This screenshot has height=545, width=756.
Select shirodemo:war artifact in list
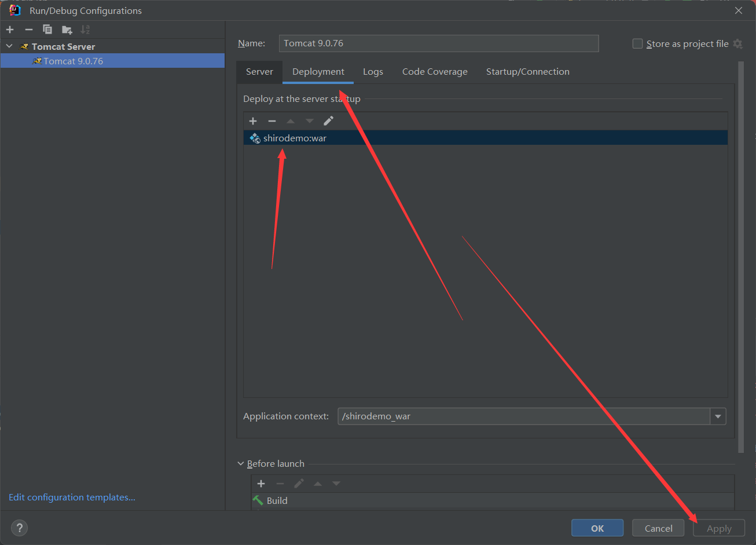[295, 138]
